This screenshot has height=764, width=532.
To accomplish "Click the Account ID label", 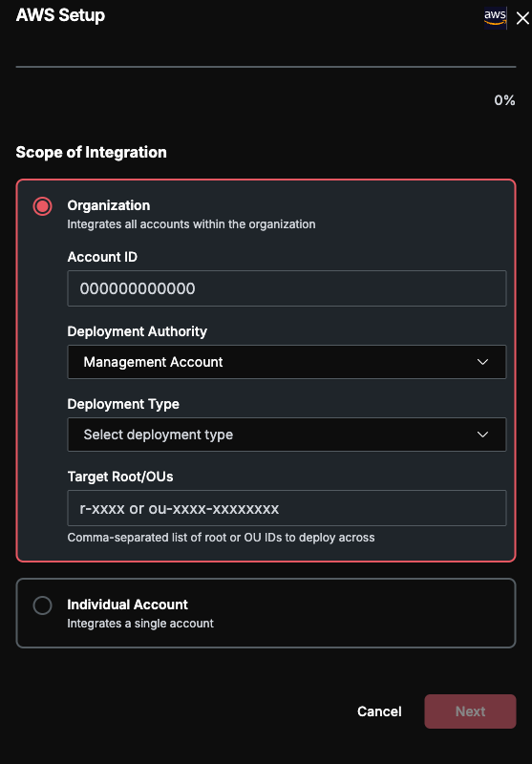I will tap(102, 257).
